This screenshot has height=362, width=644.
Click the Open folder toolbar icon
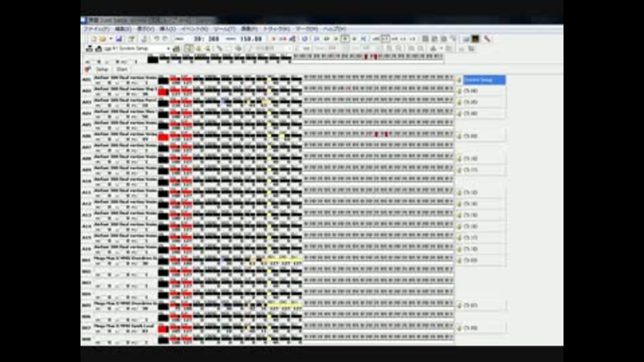(x=103, y=39)
